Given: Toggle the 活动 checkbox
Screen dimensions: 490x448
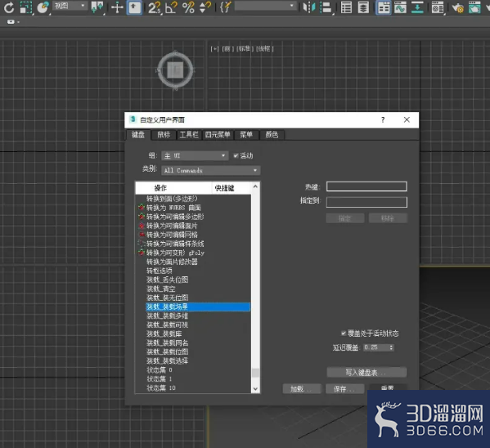Looking at the screenshot, I should [x=236, y=155].
